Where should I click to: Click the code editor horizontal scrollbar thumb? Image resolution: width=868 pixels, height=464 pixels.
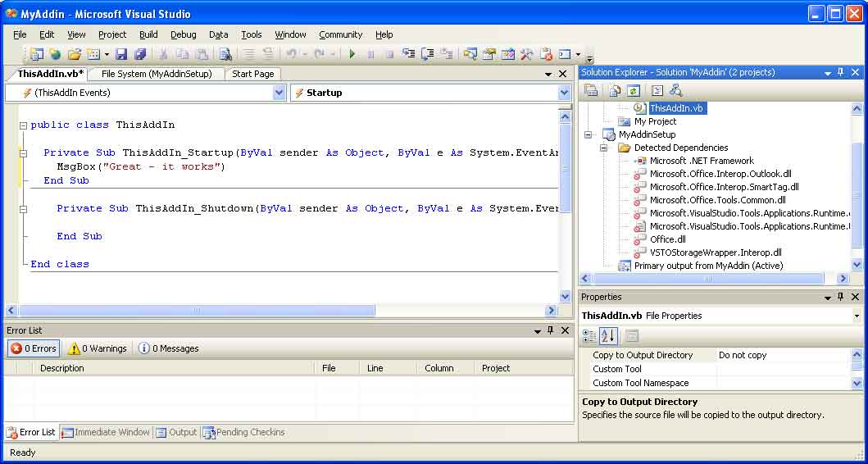pyautogui.click(x=197, y=311)
